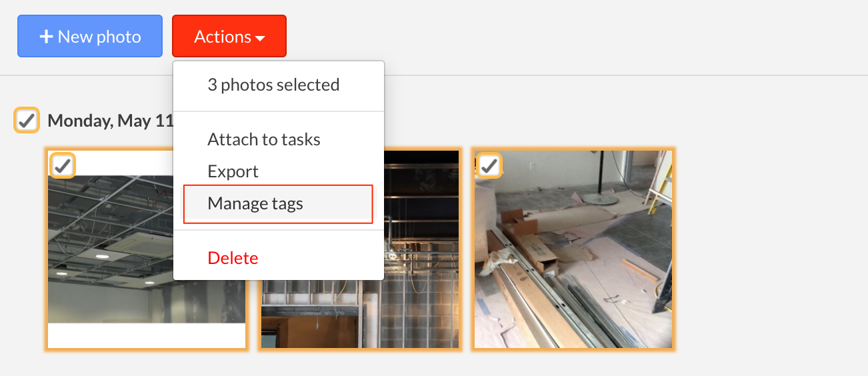The height and width of the screenshot is (376, 868).
Task: Choose Export from the Actions menu
Action: (233, 171)
